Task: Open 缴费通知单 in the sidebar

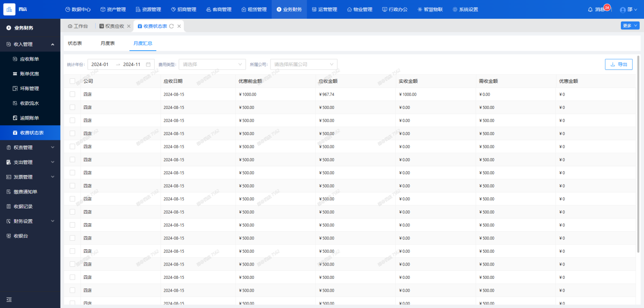Action: tap(30, 192)
